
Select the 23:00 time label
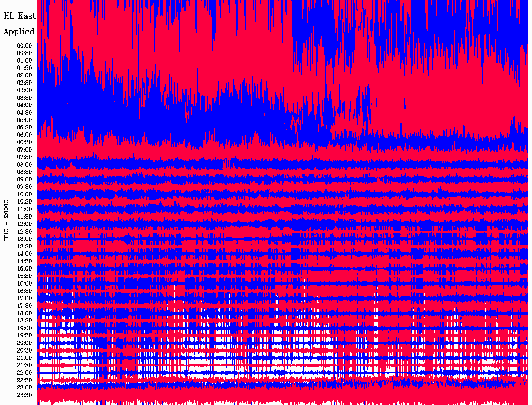(24, 388)
